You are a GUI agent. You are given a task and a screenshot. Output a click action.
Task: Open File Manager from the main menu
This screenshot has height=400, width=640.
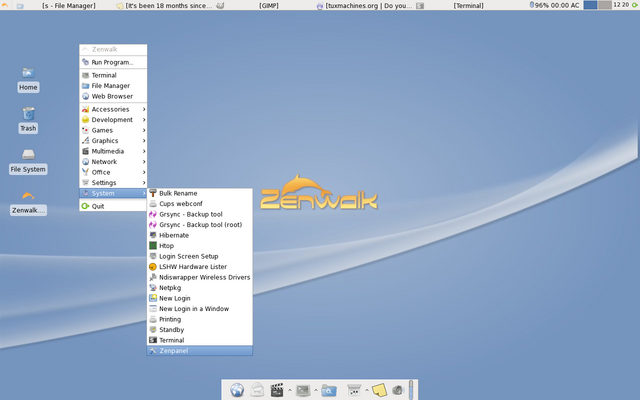113,86
